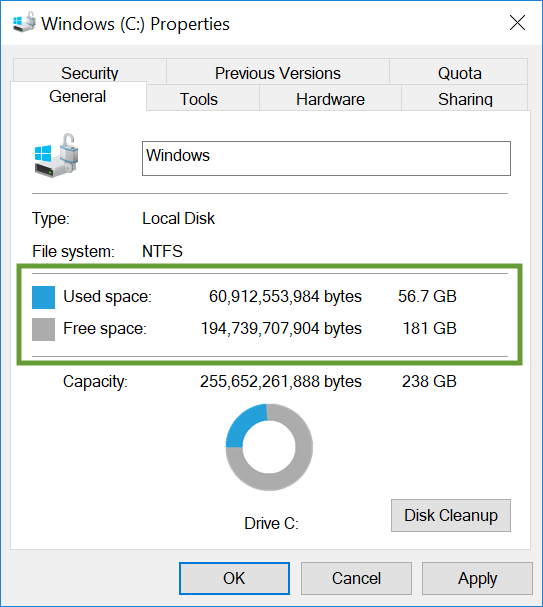
Task: Click the drive icon in the title bar
Action: (24, 22)
